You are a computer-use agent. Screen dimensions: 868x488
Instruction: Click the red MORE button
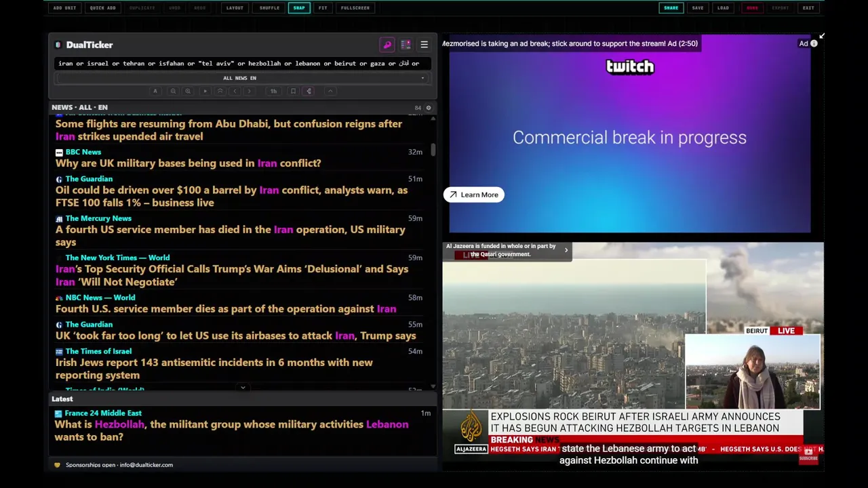tap(752, 8)
